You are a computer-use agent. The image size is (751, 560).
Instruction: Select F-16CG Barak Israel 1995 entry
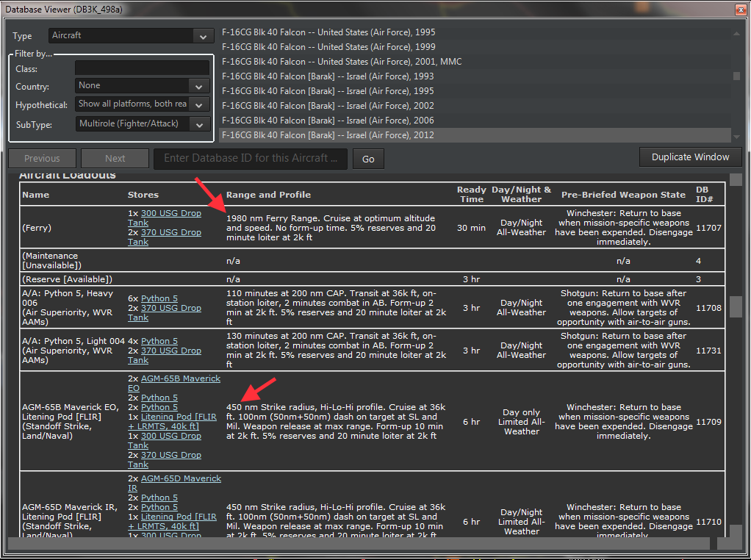tap(328, 91)
